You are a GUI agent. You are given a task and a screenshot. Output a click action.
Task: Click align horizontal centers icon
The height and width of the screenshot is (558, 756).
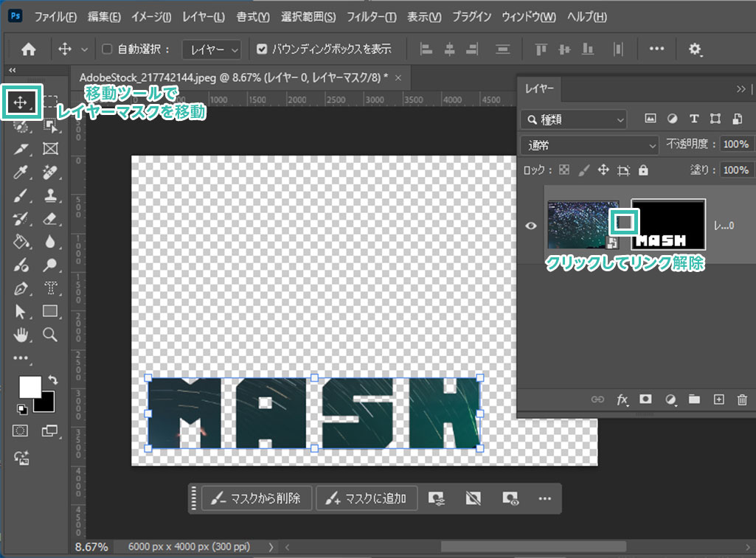449,49
